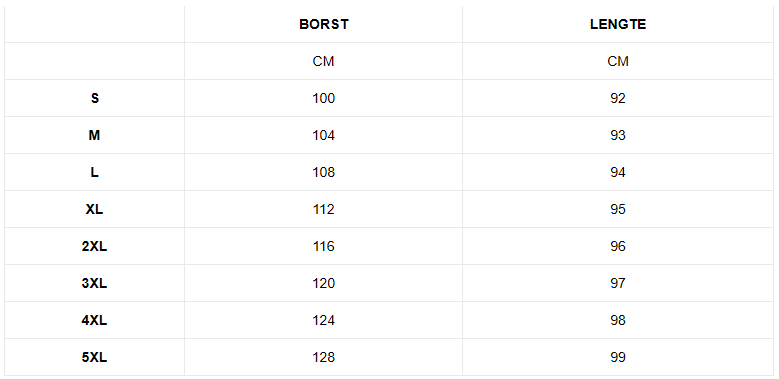Viewport: 779px width, 379px height.
Task: Select the 2XL size row label
Action: click(x=94, y=246)
